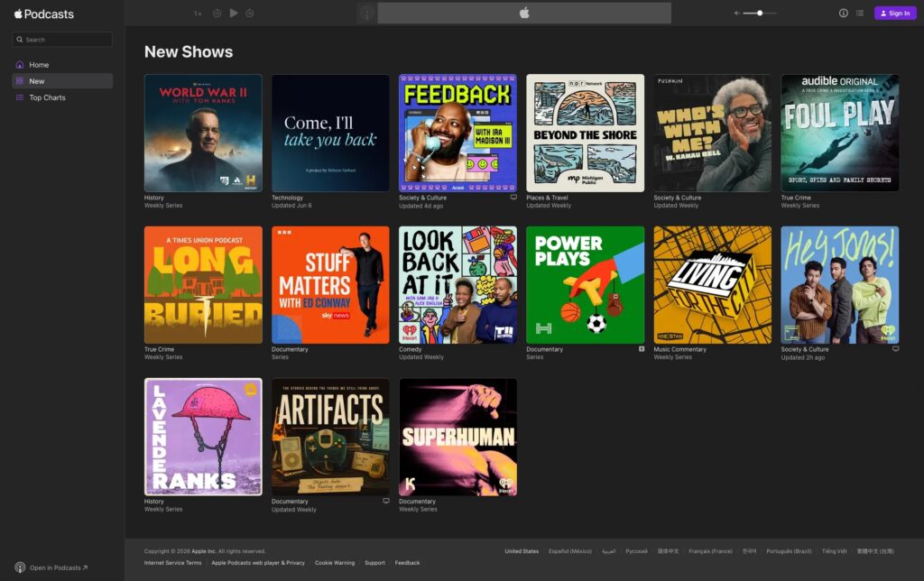This screenshot has width=924, height=581.
Task: Click the Apple Podcasts logo
Action: tap(43, 14)
